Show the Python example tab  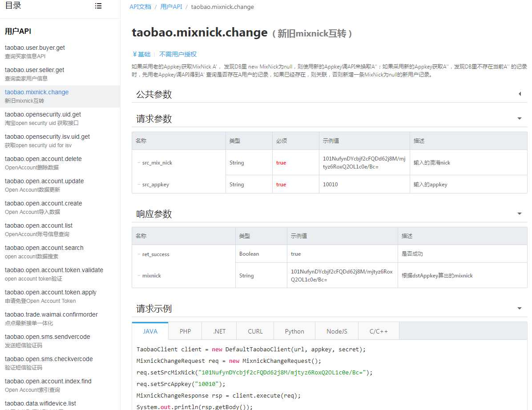point(294,331)
